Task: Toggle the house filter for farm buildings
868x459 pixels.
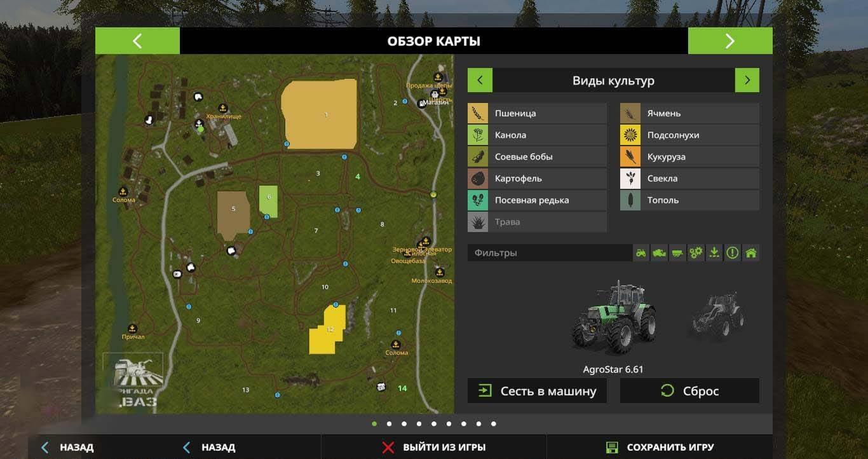Action: click(x=751, y=253)
